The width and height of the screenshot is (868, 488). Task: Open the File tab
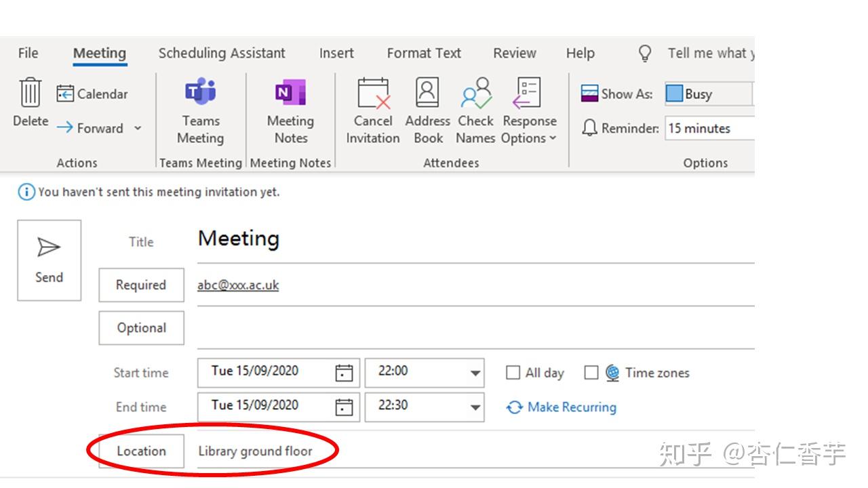[x=28, y=53]
